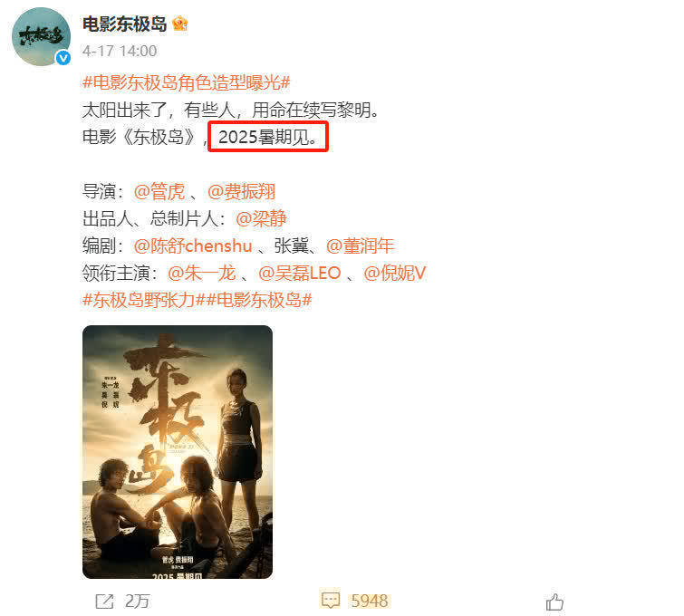Click the repost share icon
This screenshot has height=616, width=684.
point(104,602)
